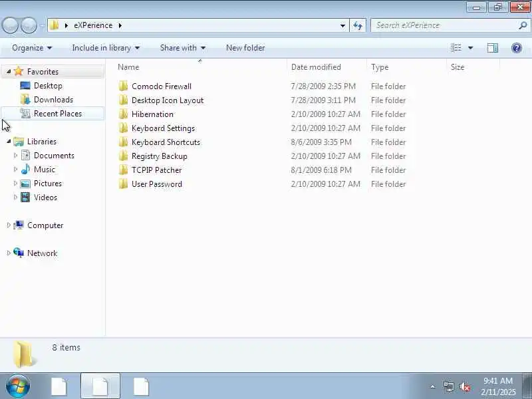Open the Include in library menu
Image resolution: width=532 pixels, height=399 pixels.
106,48
